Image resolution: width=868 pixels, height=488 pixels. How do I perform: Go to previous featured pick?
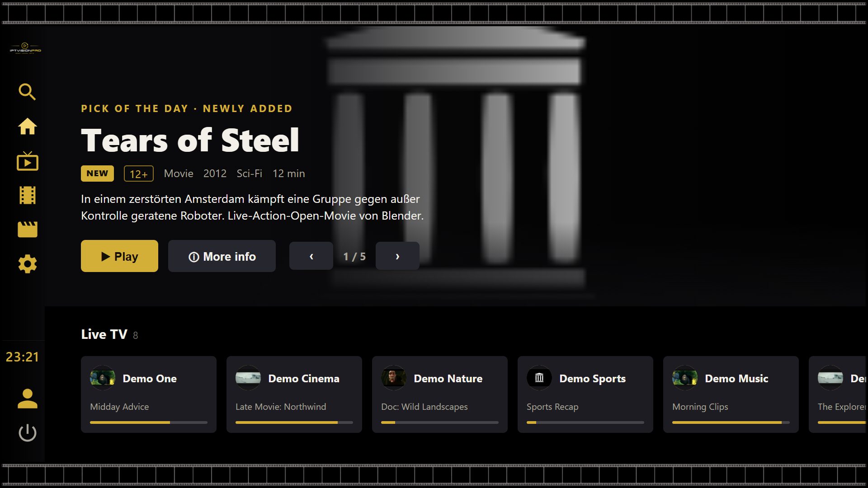click(x=311, y=256)
